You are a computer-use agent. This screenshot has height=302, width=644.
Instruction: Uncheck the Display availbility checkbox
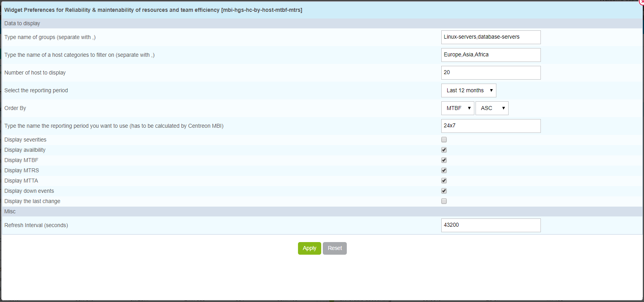[x=444, y=150]
